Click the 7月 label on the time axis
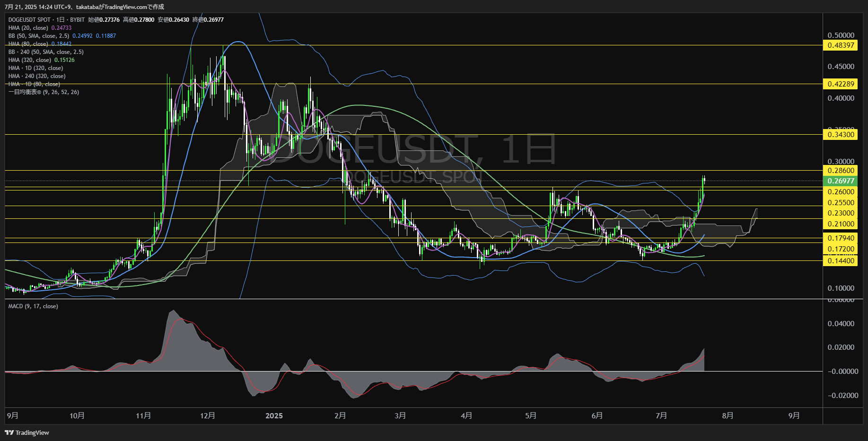Image resolution: width=868 pixels, height=441 pixels. 662,416
